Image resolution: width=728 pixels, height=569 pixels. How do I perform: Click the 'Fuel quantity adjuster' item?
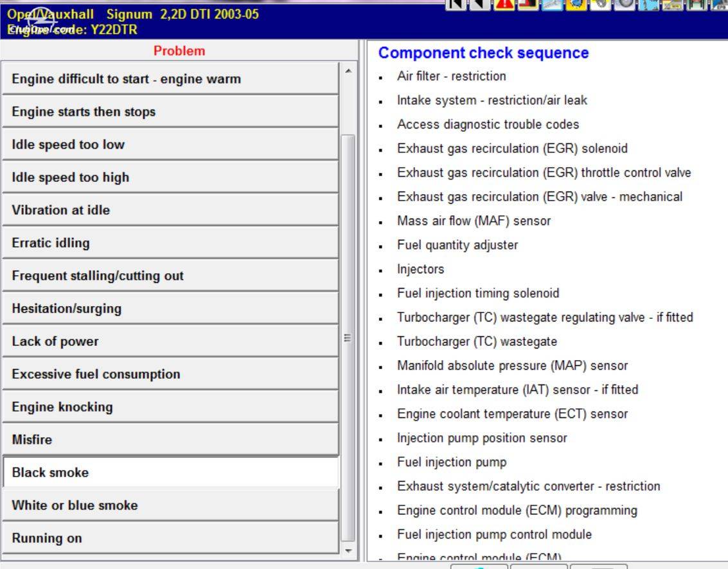point(457,245)
